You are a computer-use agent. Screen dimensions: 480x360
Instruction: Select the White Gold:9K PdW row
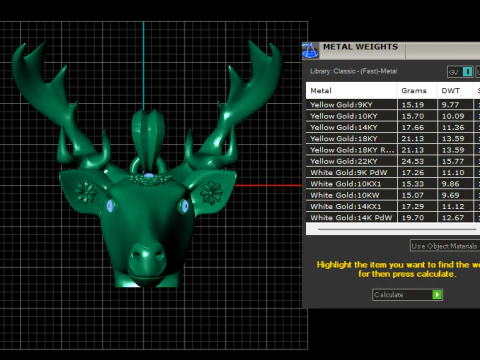click(393, 173)
